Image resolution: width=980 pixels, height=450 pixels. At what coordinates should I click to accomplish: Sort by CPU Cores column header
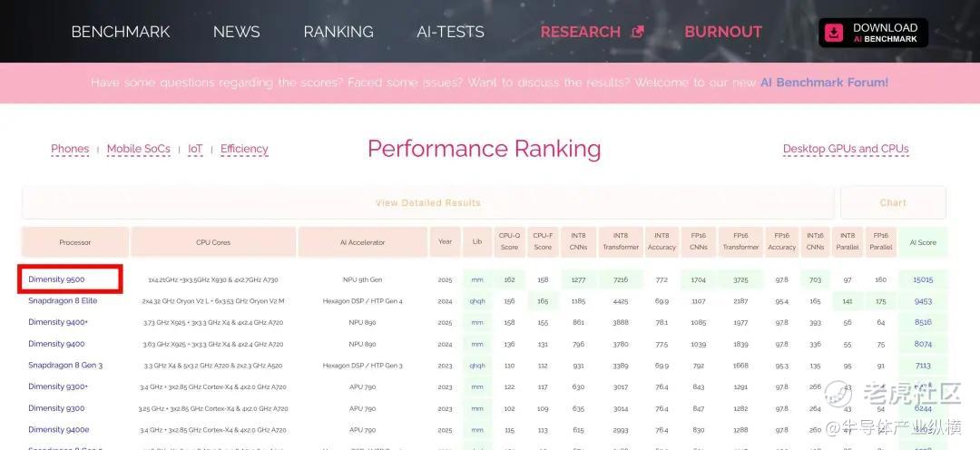click(213, 242)
